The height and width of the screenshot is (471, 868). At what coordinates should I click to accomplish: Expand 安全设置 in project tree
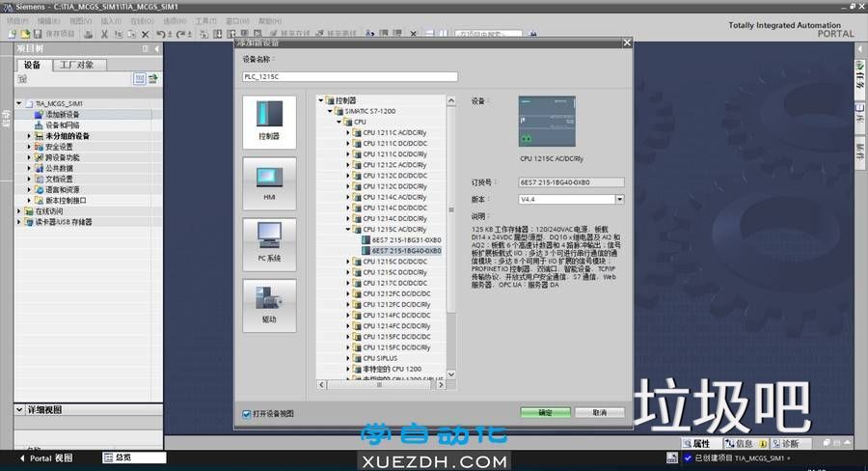29,147
